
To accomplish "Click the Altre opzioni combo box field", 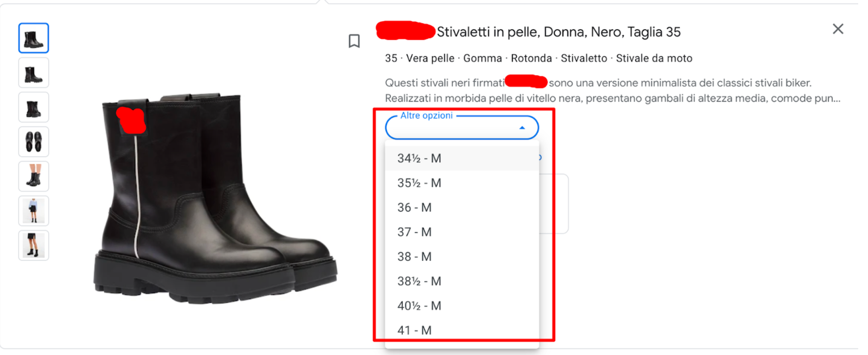I will (x=452, y=128).
